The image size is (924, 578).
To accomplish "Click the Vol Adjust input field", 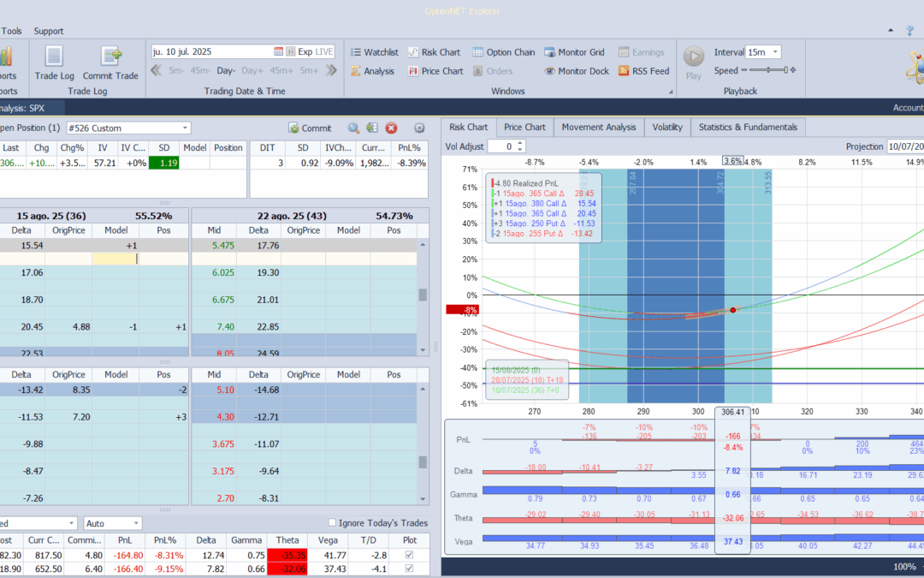I will [501, 146].
